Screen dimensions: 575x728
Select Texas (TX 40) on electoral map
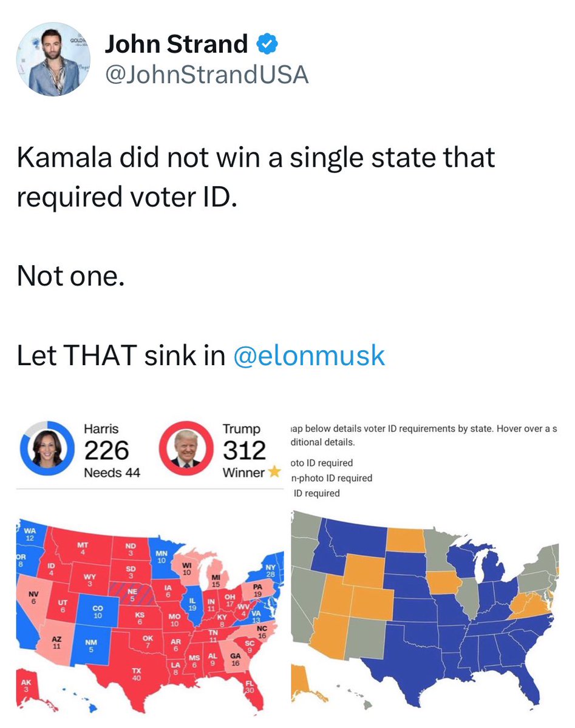click(136, 673)
